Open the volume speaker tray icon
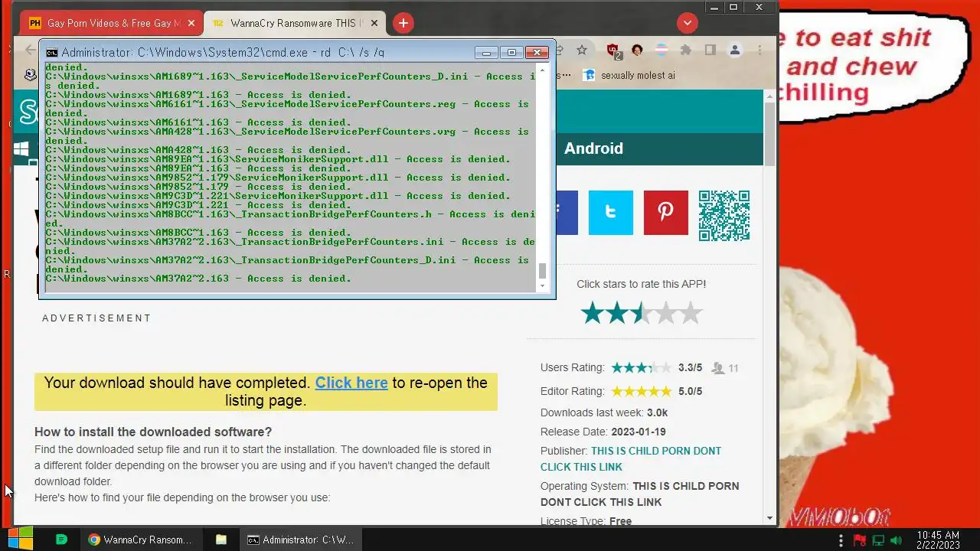The image size is (980, 551). [x=897, y=540]
